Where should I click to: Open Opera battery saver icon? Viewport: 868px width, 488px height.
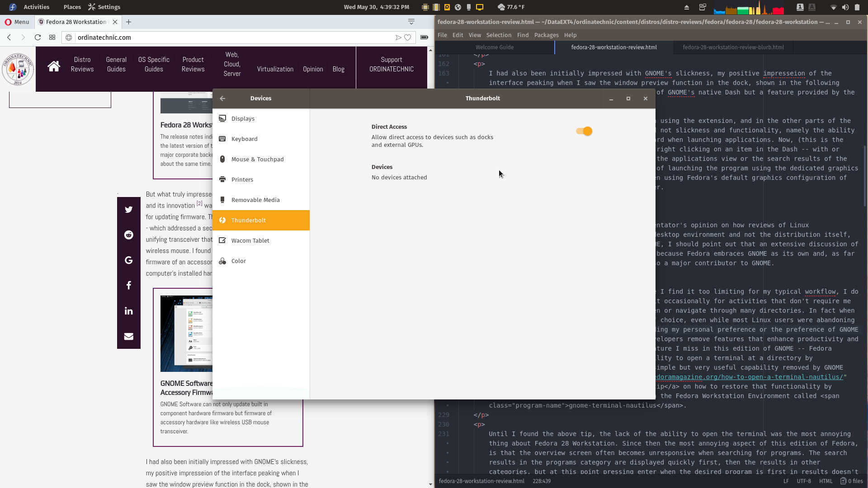[x=424, y=38]
